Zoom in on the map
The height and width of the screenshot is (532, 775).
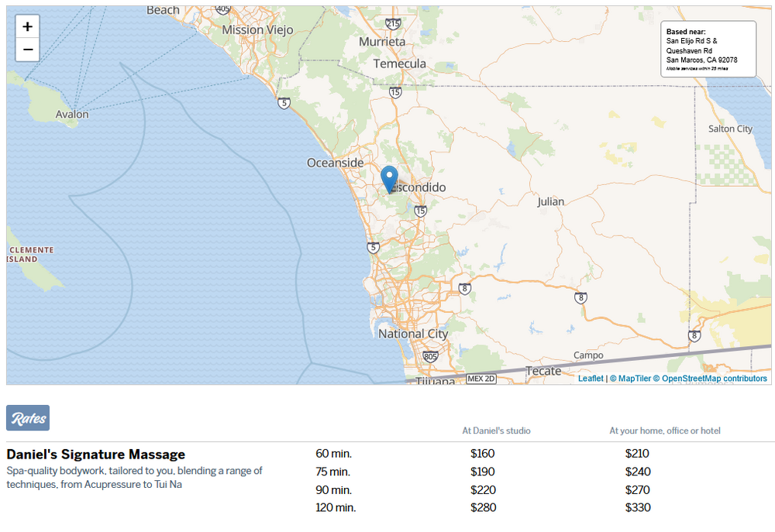[x=27, y=26]
